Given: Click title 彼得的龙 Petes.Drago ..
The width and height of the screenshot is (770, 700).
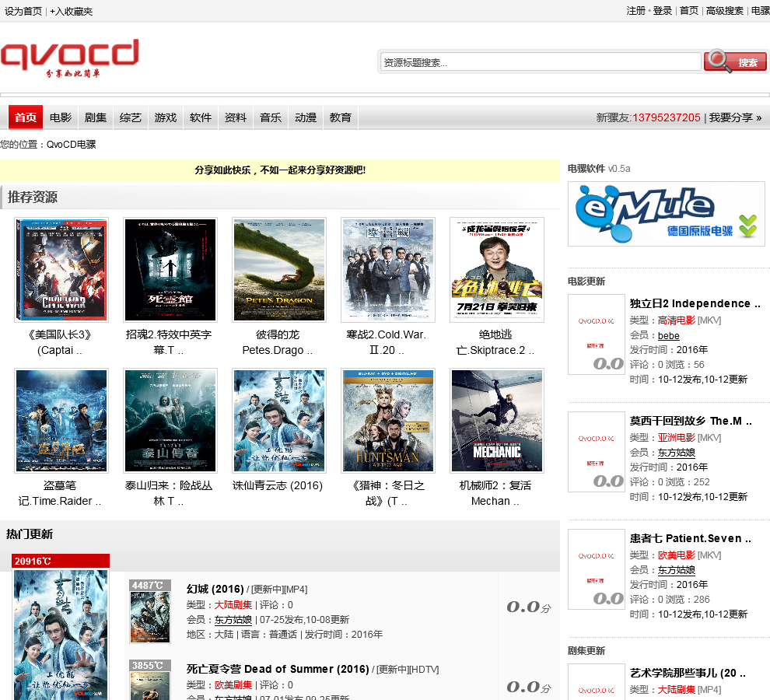Looking at the screenshot, I should point(278,342).
